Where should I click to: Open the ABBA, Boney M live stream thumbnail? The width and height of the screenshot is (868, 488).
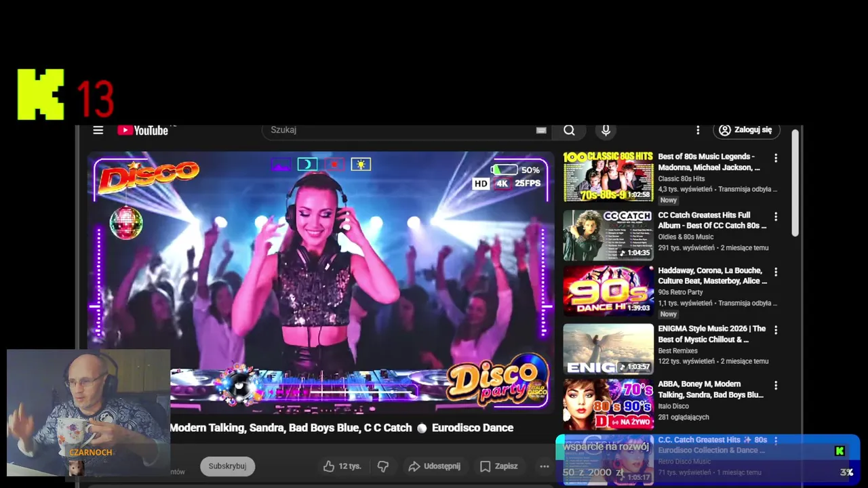[x=608, y=404]
